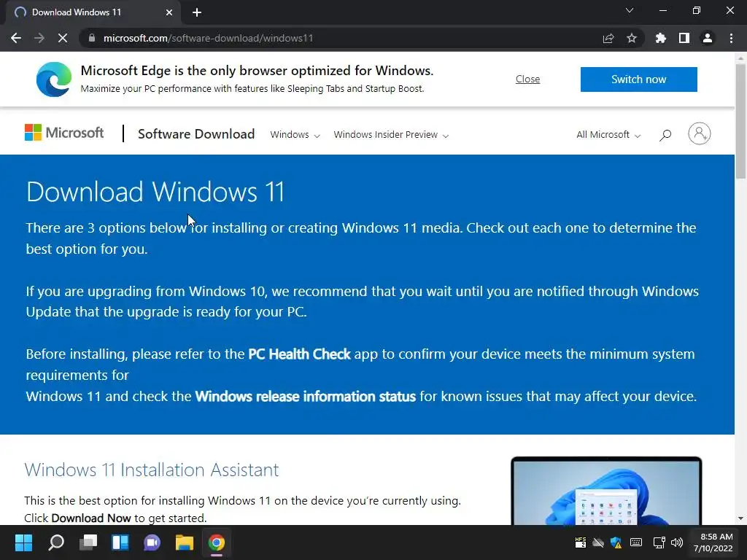The image size is (747, 560).
Task: Open Windows release information status link
Action: 306,396
